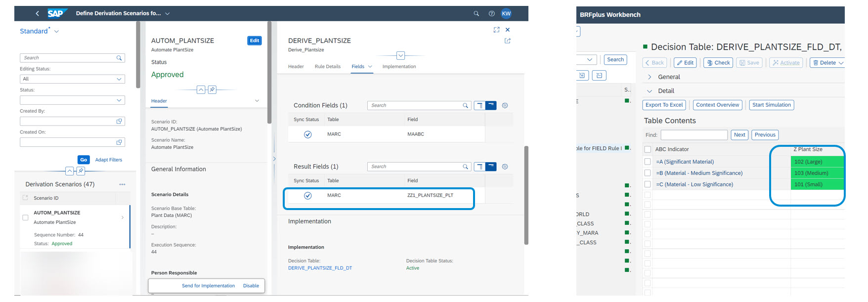Collapse AUTOM_PLANTSIZE header with up arrow
868x302 pixels.
tap(201, 89)
